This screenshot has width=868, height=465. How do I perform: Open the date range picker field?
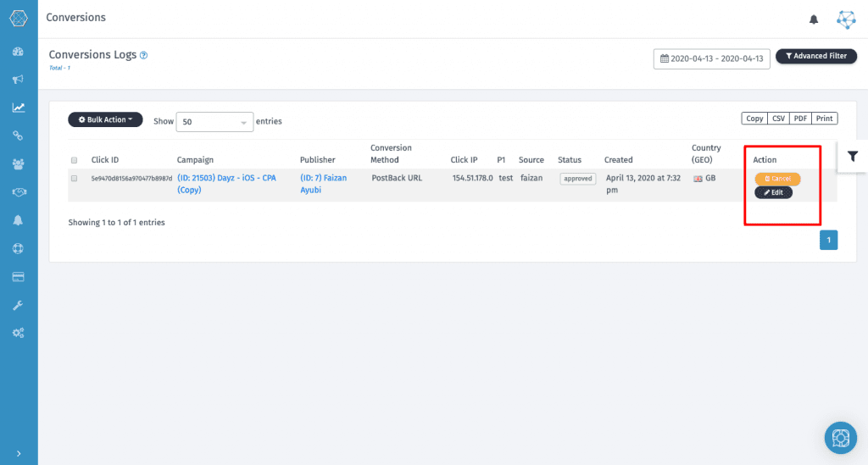[711, 58]
